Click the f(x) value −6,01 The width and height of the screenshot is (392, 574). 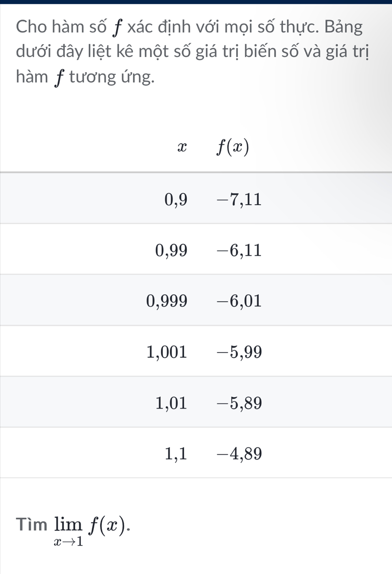point(239,301)
